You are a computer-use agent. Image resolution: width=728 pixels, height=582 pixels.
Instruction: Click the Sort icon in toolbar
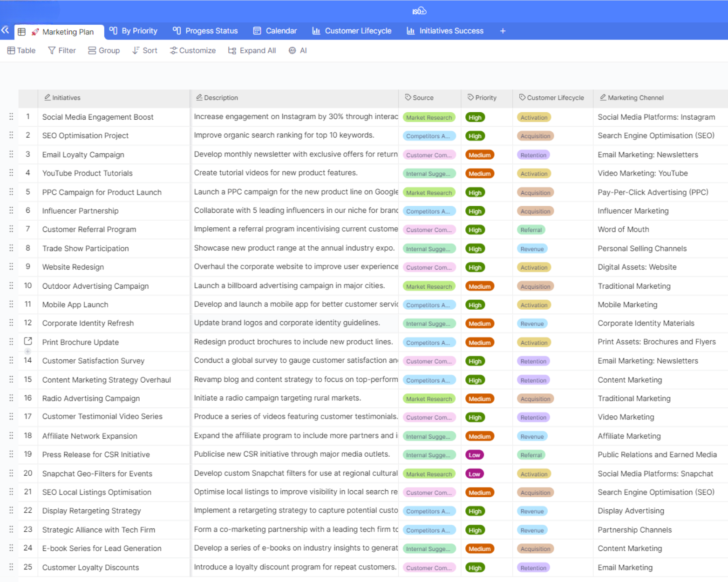[x=136, y=50]
